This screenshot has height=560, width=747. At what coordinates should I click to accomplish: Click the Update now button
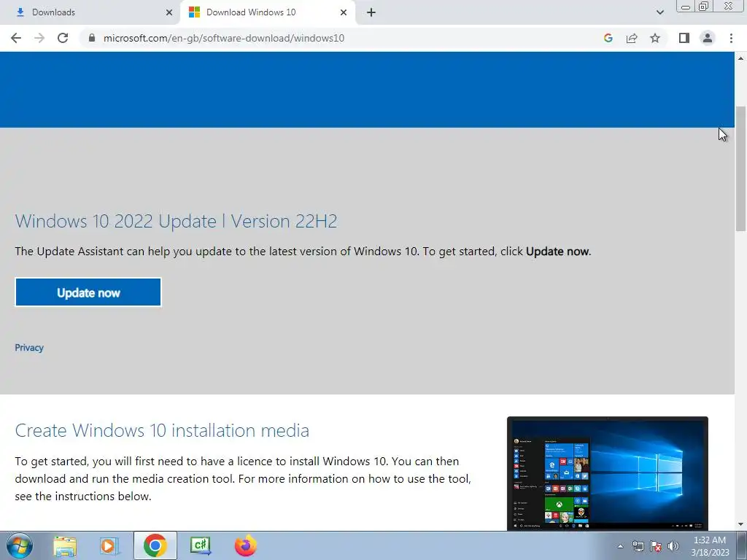88,292
